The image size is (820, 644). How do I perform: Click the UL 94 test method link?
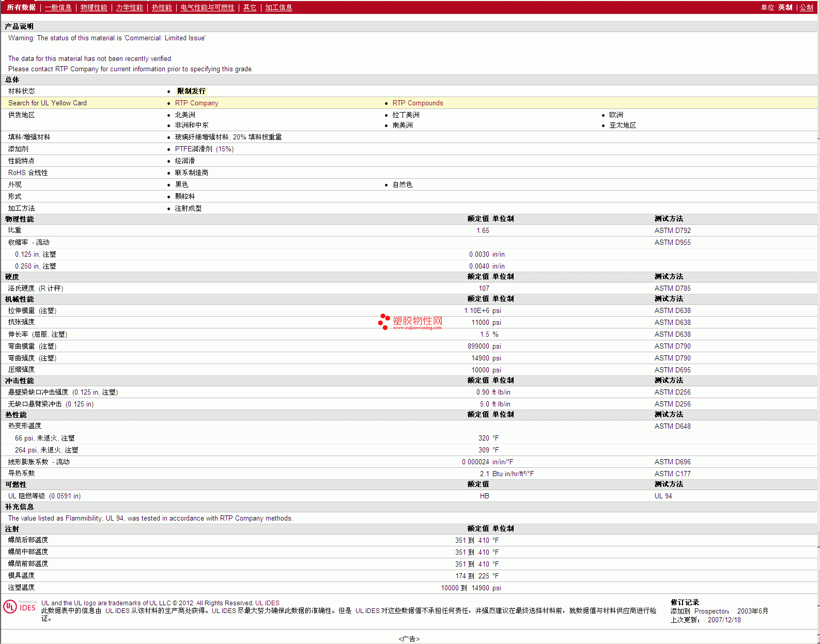point(663,496)
